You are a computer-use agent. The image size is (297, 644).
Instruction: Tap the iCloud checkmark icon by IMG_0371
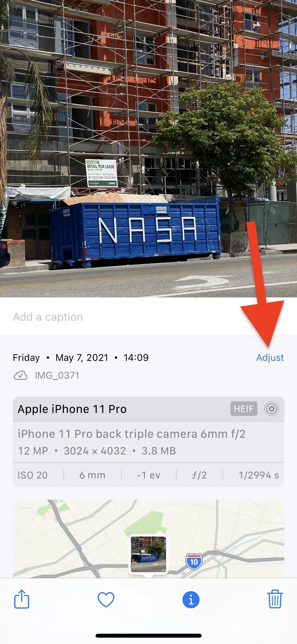coord(20,375)
